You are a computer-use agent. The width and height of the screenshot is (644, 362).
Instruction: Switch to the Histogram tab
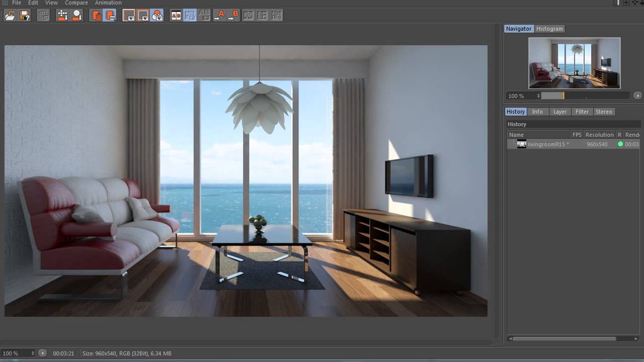pyautogui.click(x=549, y=29)
